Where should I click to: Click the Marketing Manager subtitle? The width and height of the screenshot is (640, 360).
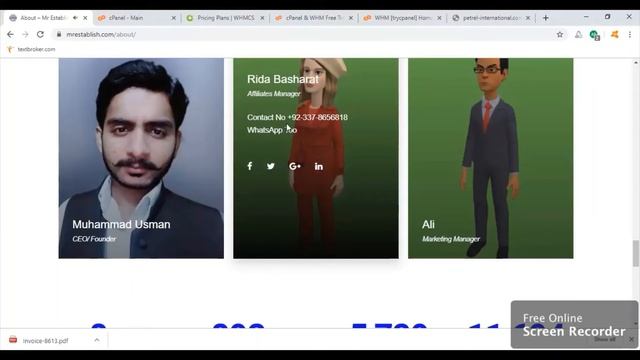[x=451, y=239]
